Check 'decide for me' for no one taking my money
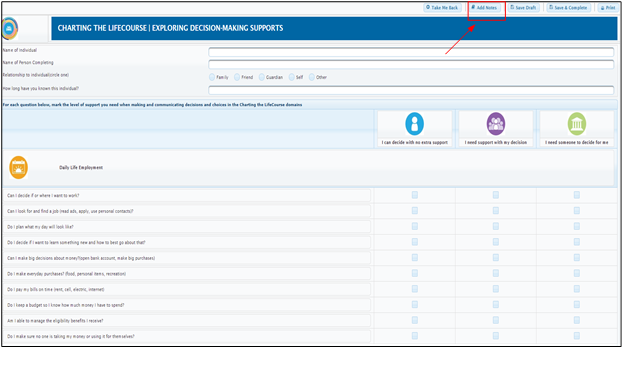 tap(577, 336)
